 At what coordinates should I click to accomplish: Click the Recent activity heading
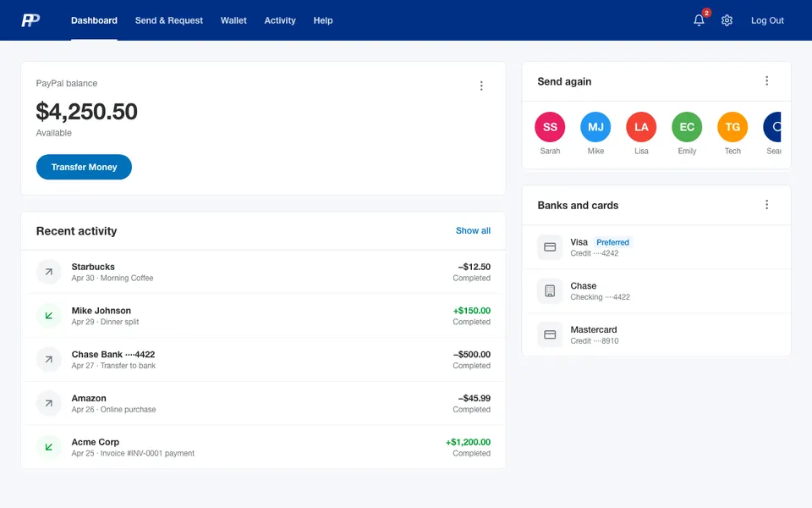click(77, 230)
